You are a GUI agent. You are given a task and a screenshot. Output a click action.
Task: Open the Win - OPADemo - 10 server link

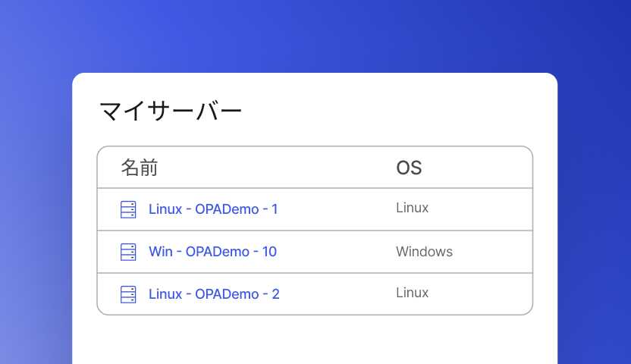[x=213, y=252]
